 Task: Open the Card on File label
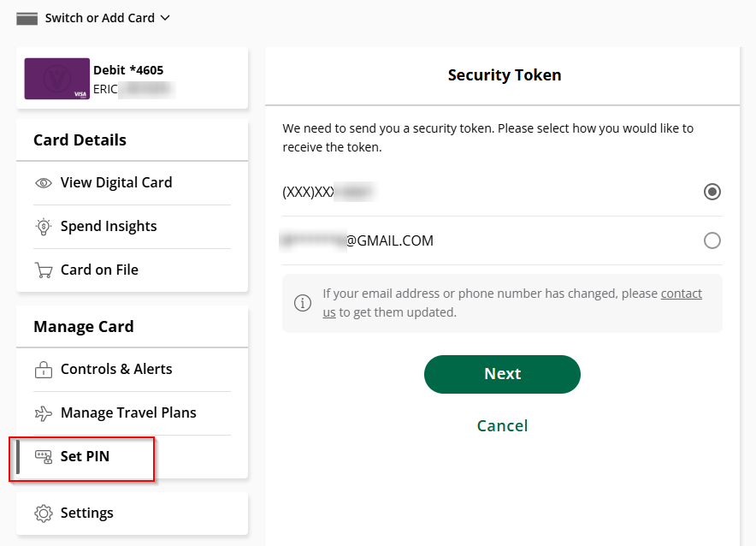[x=99, y=270]
